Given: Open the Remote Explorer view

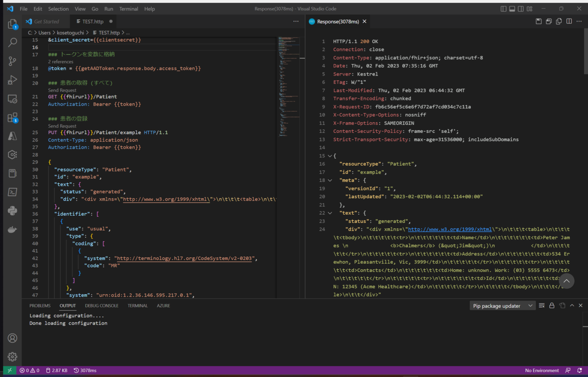Looking at the screenshot, I should point(13,99).
